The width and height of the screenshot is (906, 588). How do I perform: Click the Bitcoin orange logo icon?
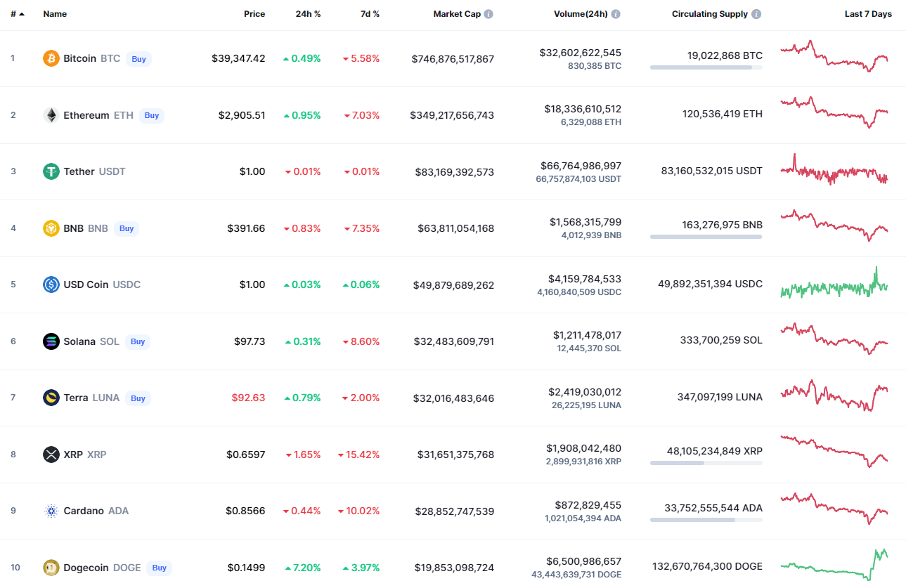click(51, 58)
